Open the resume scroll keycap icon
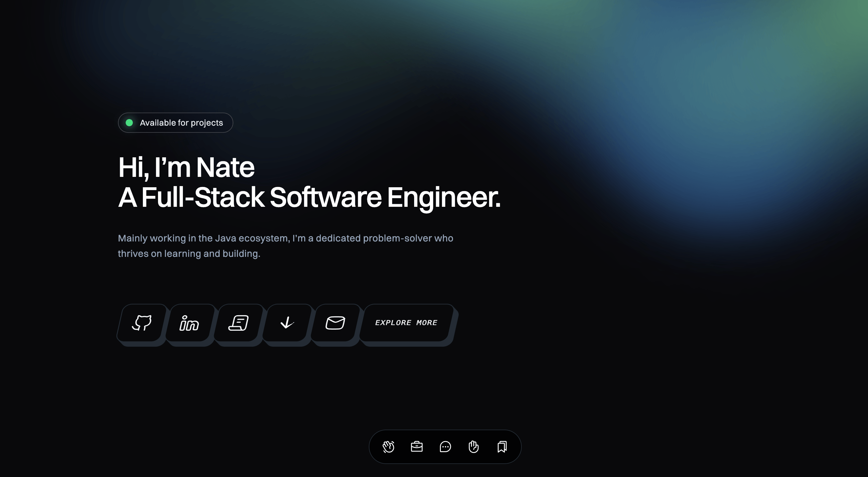 click(x=239, y=323)
